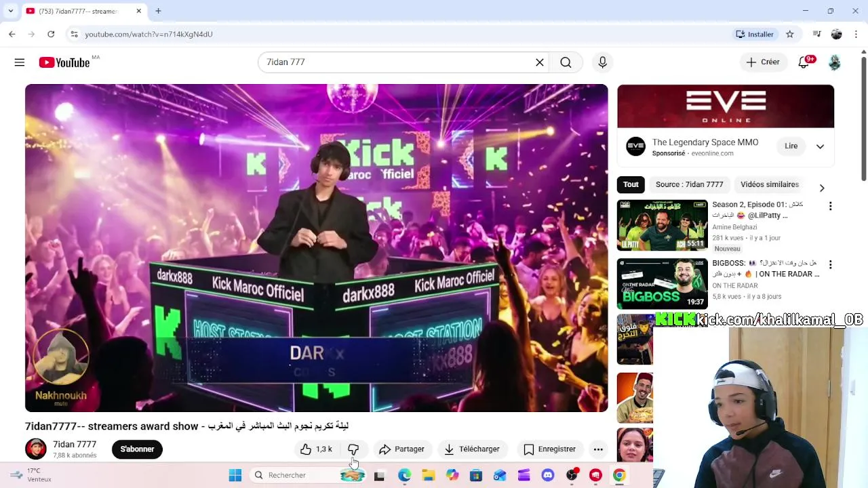Click the "7,88 k abonnés" subscriber count
The image size is (868, 488).
point(75,455)
